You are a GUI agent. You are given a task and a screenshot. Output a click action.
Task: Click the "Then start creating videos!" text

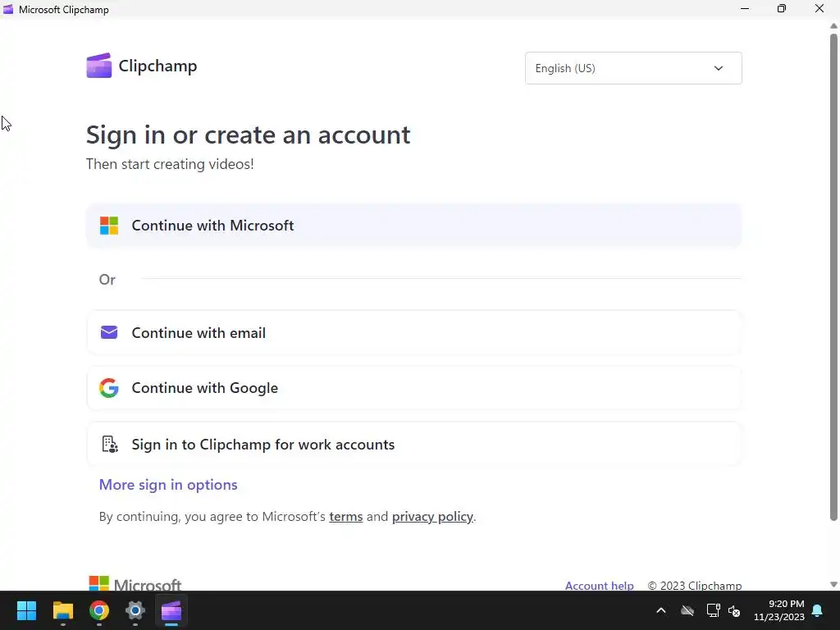170,164
